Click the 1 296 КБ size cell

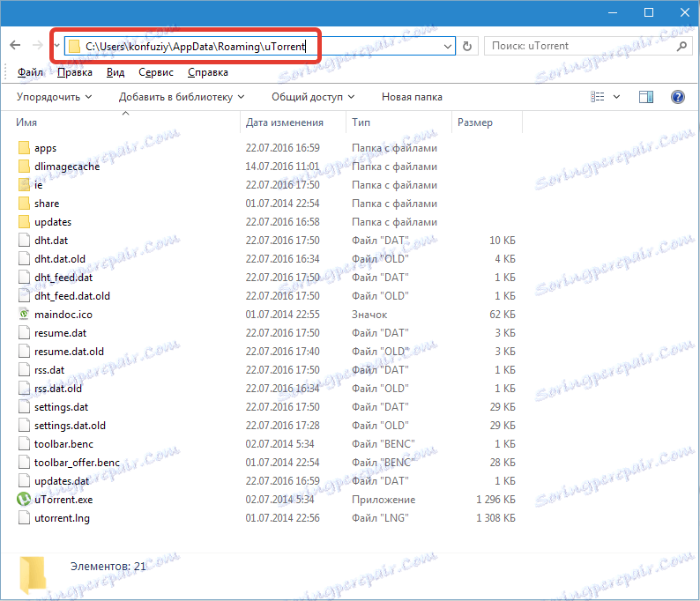pos(495,500)
